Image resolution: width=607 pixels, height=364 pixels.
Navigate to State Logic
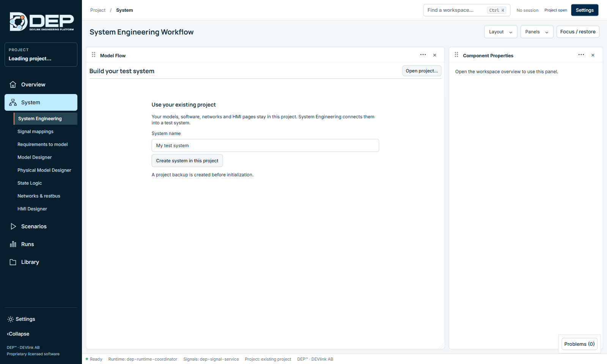(x=30, y=183)
